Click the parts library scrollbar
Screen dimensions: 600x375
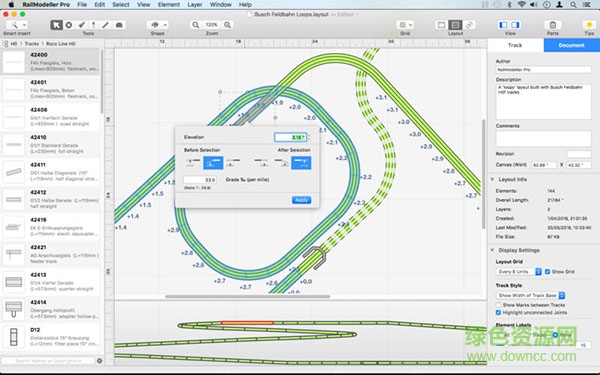pos(102,81)
